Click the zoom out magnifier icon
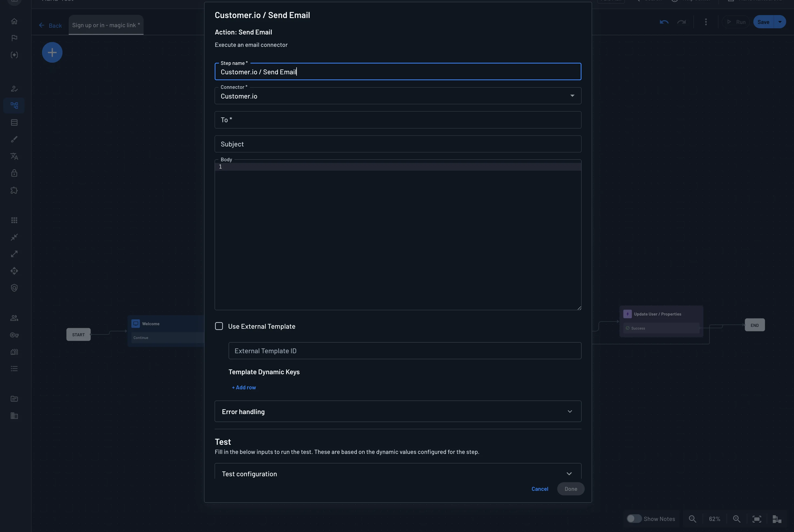 click(692, 519)
